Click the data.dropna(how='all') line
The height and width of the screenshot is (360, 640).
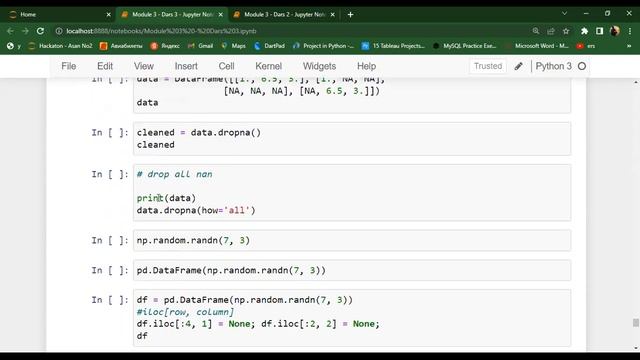[x=196, y=210]
